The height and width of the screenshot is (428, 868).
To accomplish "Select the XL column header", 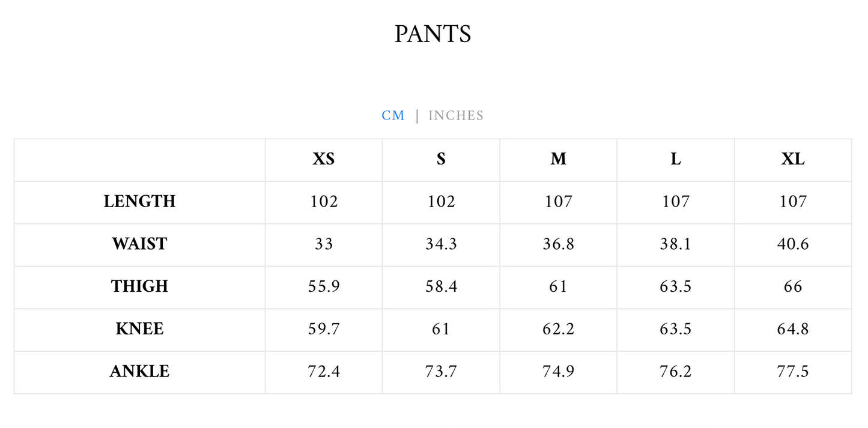I will [793, 159].
